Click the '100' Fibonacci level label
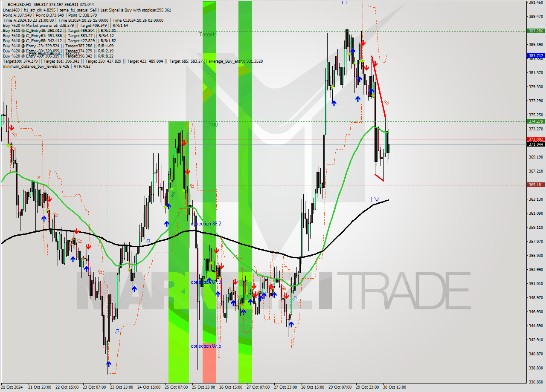Viewport: 546px width, 392px height. (x=214, y=125)
